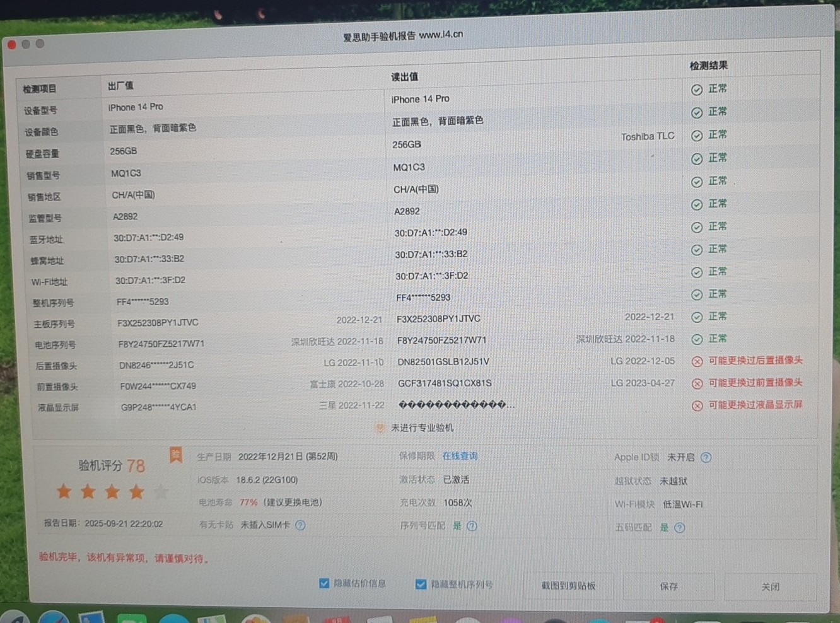Click the 正常 check icon in 硬盘容量 row
The width and height of the screenshot is (840, 623).
[x=697, y=136]
